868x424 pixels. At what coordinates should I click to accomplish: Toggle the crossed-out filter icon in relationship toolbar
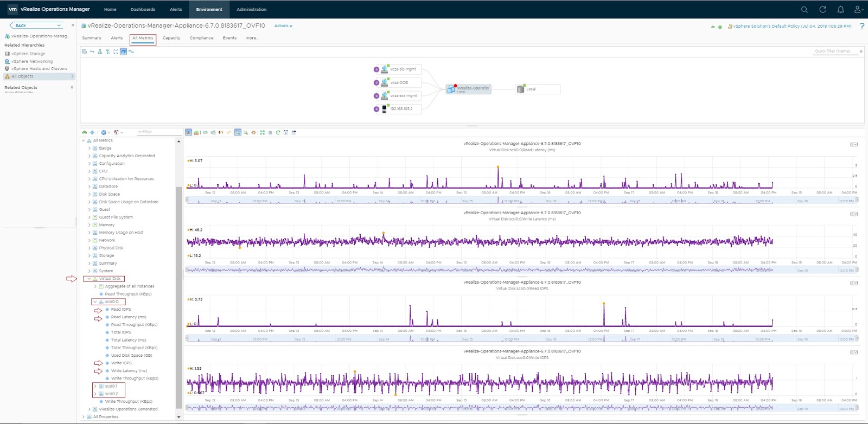point(107,52)
